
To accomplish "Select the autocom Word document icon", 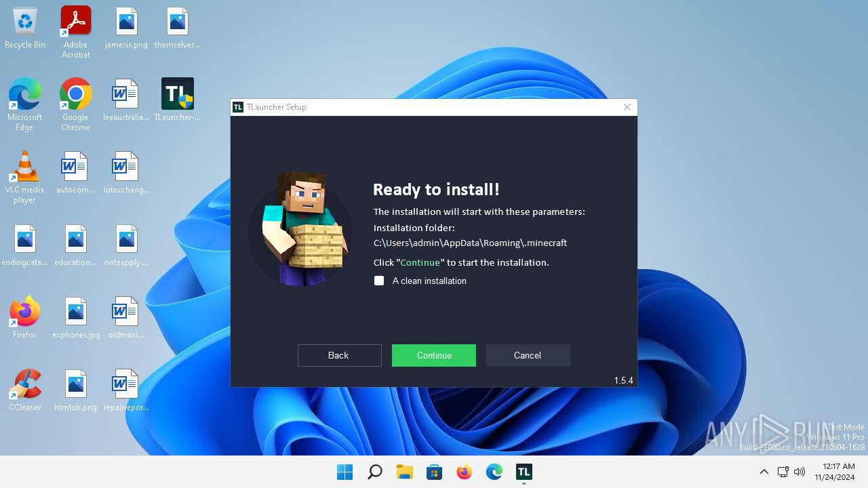I will 76,173.
